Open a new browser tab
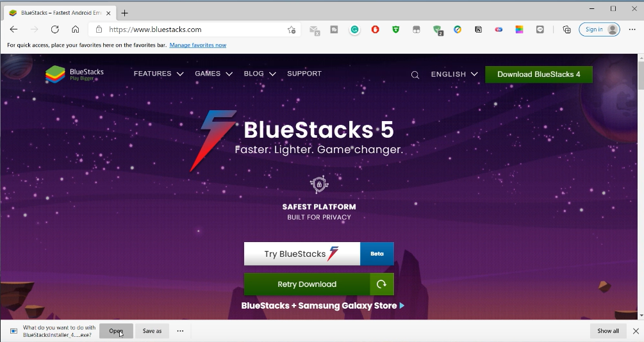 coord(124,13)
